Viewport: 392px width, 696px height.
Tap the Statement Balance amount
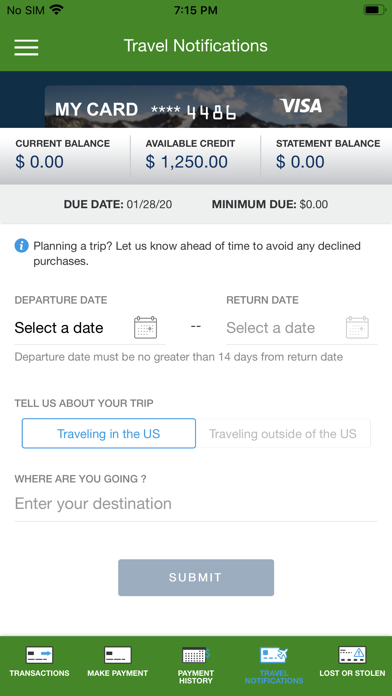tap(300, 162)
